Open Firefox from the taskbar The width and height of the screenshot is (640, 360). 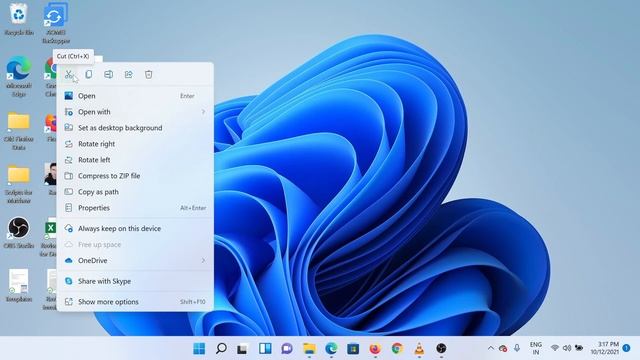(x=375, y=349)
